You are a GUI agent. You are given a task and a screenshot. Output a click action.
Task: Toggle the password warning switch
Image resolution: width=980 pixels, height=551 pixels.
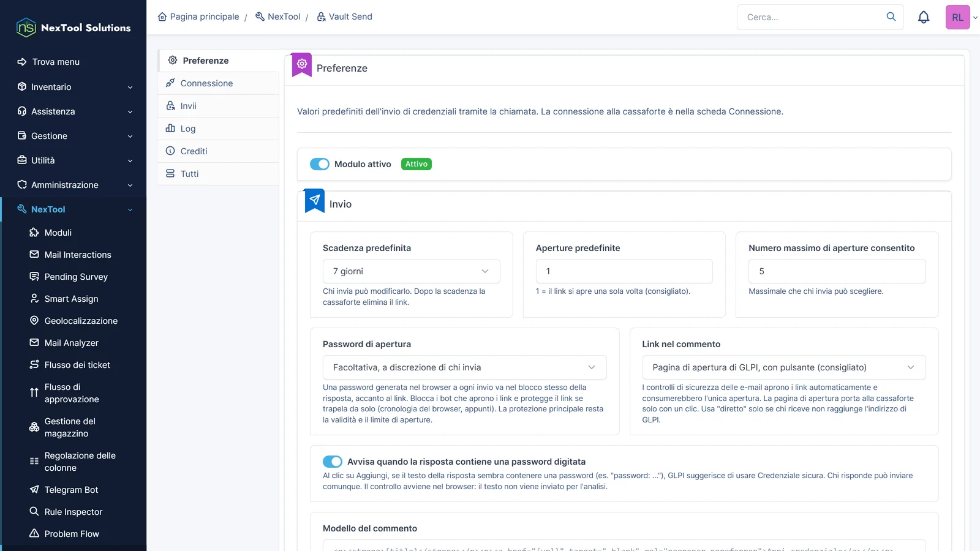point(333,462)
